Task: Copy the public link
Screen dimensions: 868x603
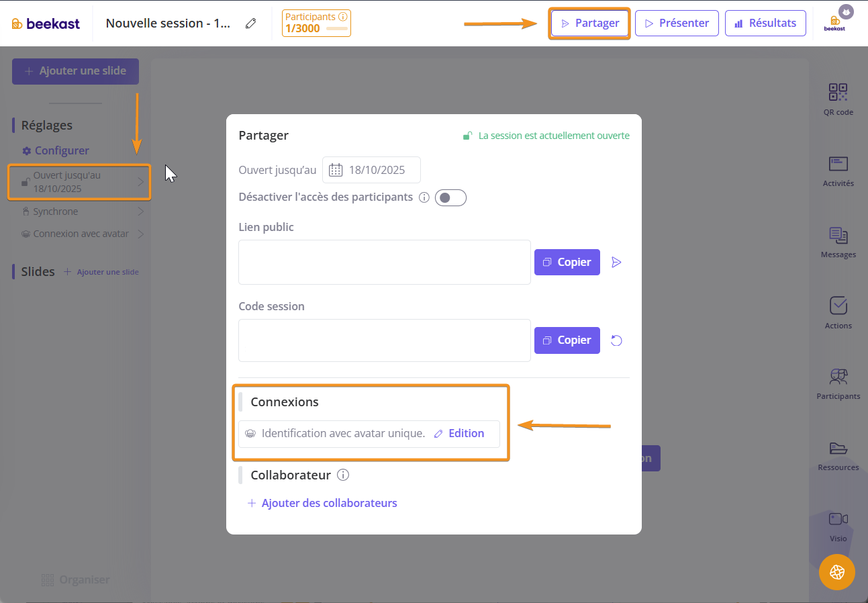Action: click(567, 263)
